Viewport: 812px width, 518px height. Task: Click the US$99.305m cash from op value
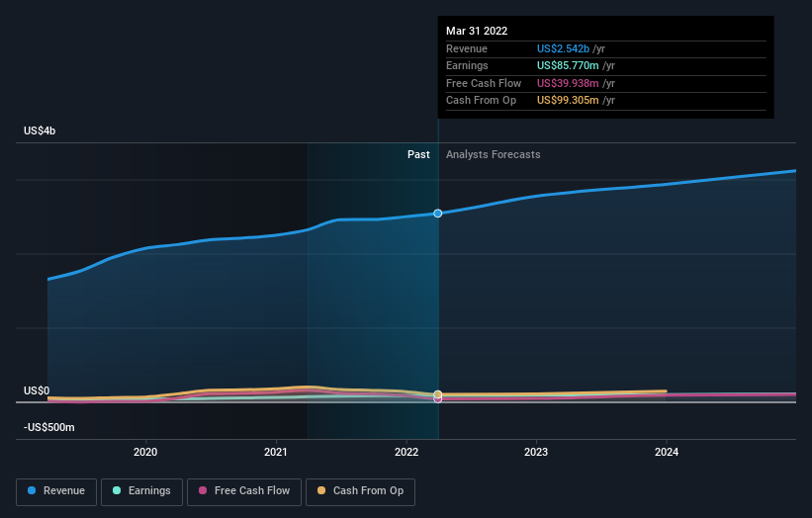click(568, 101)
